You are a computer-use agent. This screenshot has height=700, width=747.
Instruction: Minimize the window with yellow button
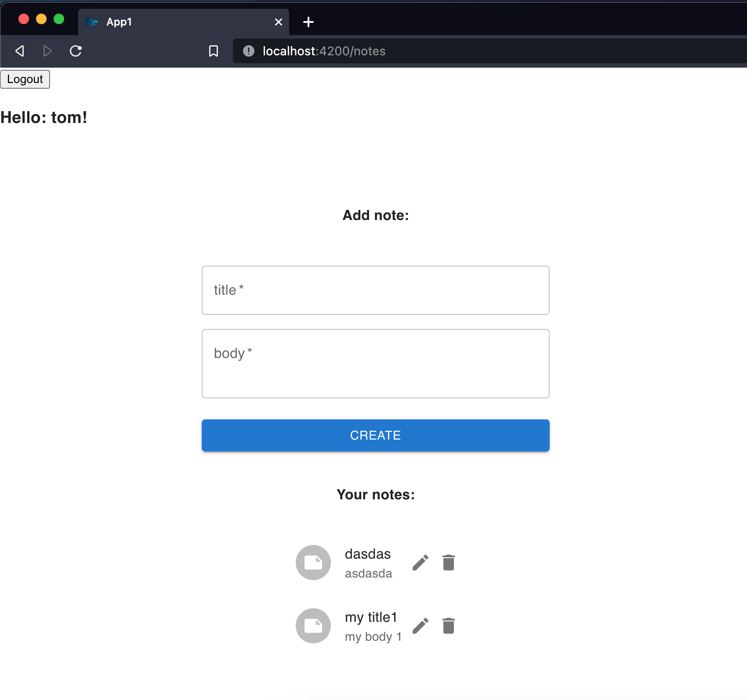point(41,19)
